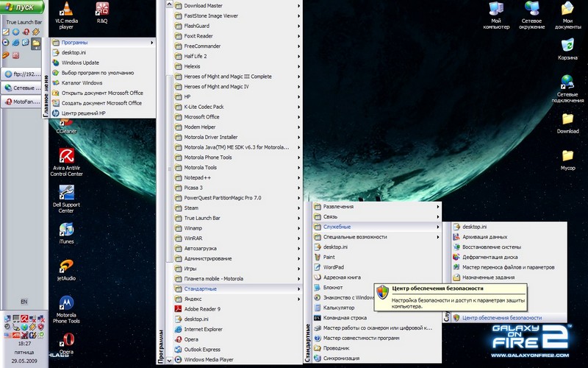Open Восстановление системы entry
This screenshot has height=368, width=588.
point(509,247)
